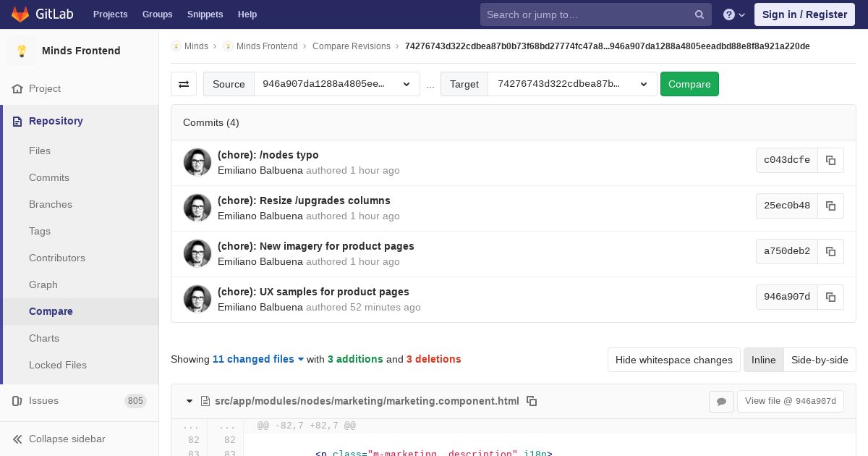Click author avatar for Resize /upgrades columns commit

click(197, 208)
